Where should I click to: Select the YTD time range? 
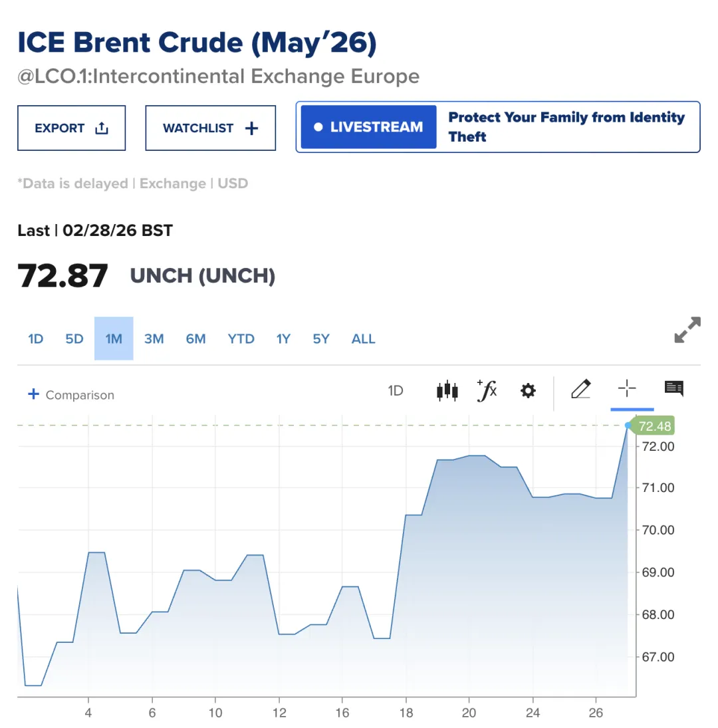(241, 339)
